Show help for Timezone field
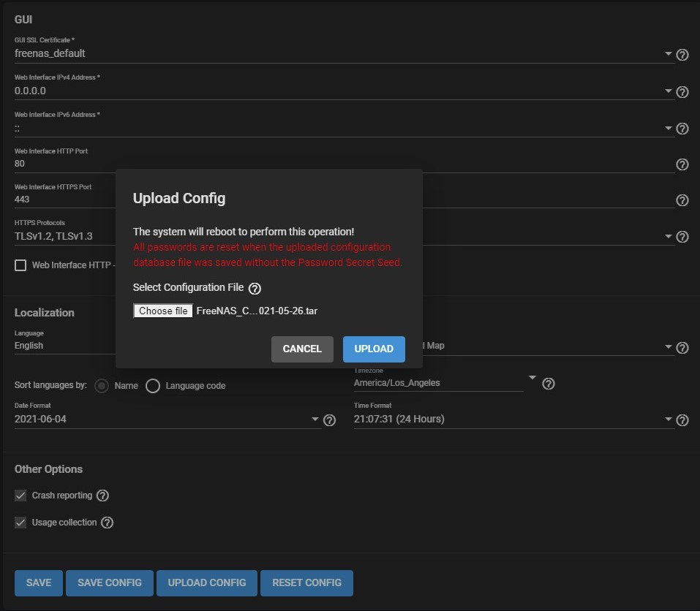The image size is (700, 611). 548,384
